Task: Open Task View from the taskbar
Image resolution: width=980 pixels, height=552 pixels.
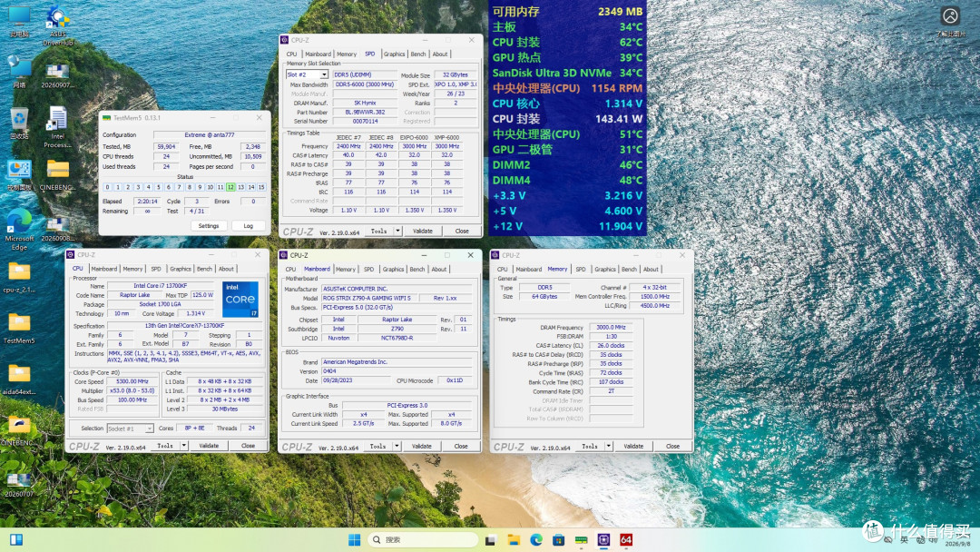Action: (x=491, y=539)
